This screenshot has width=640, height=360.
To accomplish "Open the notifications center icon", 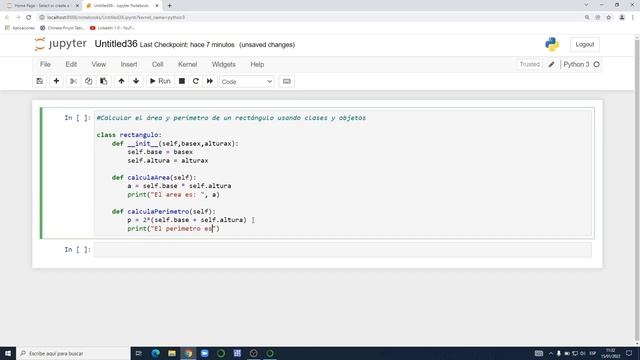I will (629, 353).
